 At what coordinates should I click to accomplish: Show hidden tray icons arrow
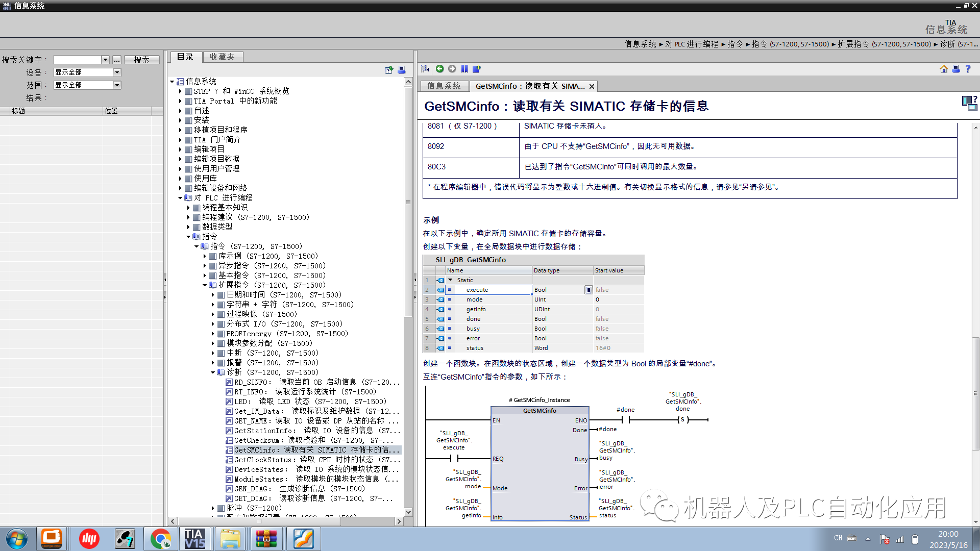point(868,539)
